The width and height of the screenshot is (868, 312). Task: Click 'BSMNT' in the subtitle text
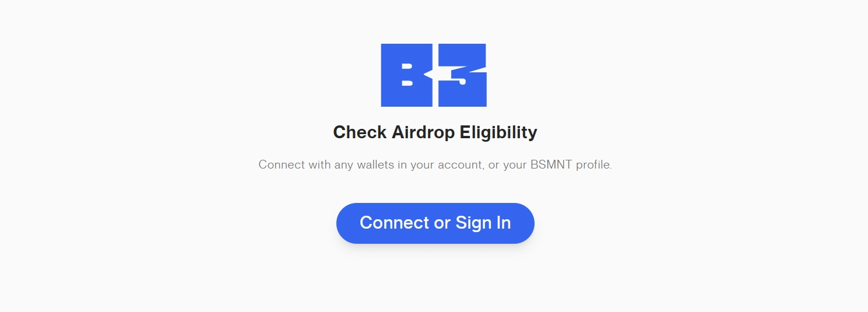click(551, 165)
